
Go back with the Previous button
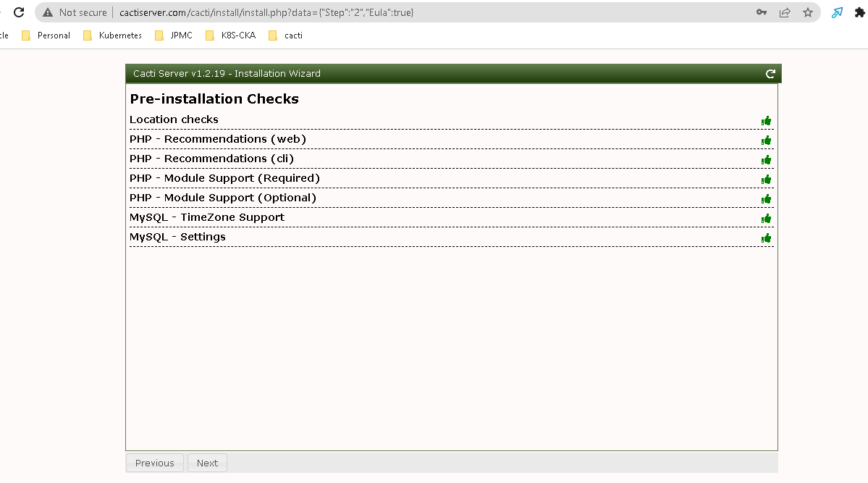[154, 463]
